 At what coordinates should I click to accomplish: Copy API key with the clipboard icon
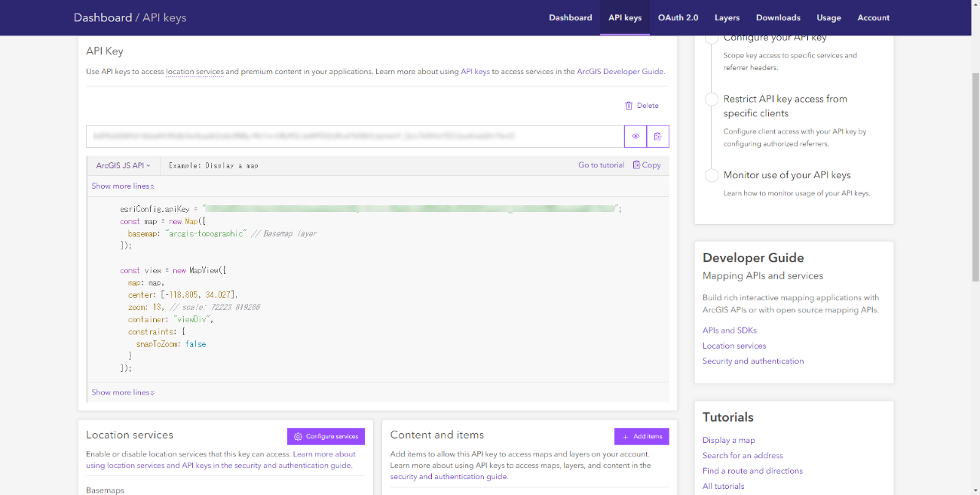tap(658, 137)
